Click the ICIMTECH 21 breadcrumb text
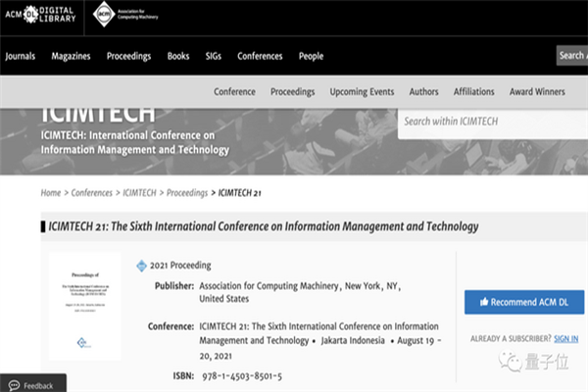This screenshot has height=392, width=588. point(240,193)
